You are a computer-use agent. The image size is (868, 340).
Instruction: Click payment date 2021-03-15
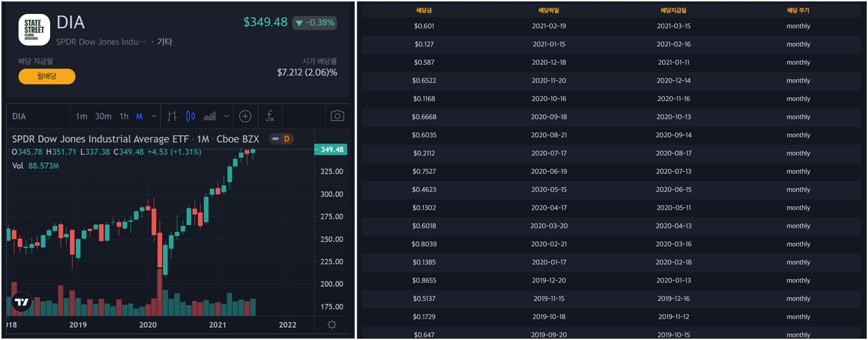tap(673, 26)
